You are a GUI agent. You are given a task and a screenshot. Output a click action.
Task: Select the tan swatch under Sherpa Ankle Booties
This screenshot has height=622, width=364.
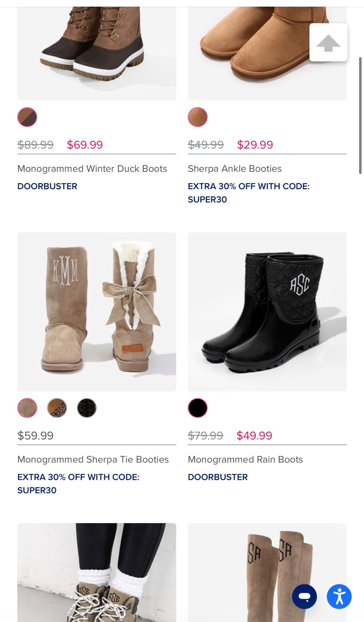pos(197,117)
